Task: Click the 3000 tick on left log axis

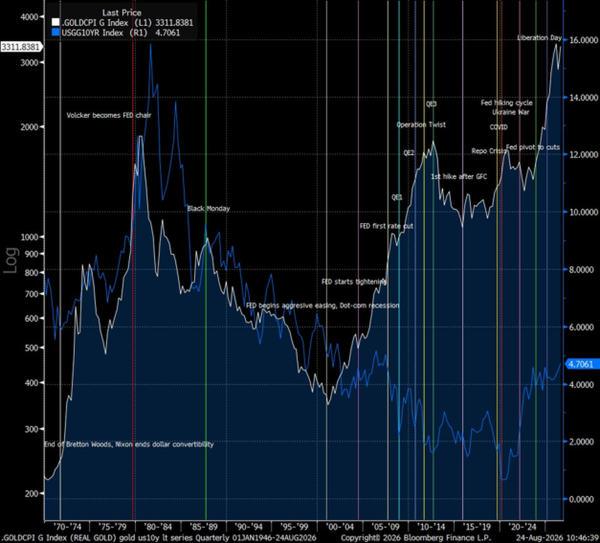Action: (29, 62)
